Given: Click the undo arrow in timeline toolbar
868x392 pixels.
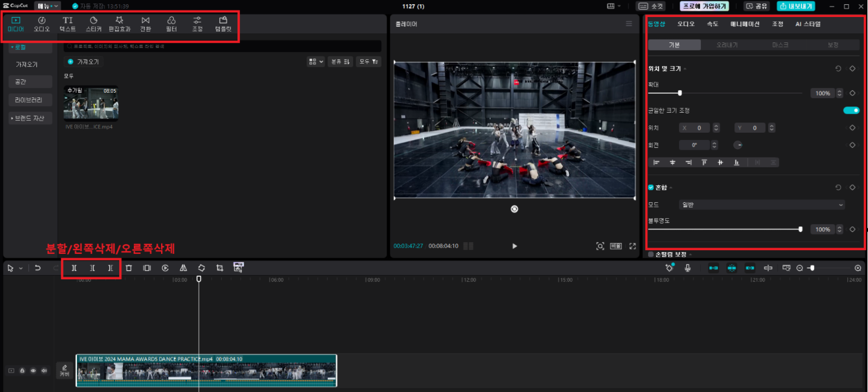Looking at the screenshot, I should tap(38, 267).
